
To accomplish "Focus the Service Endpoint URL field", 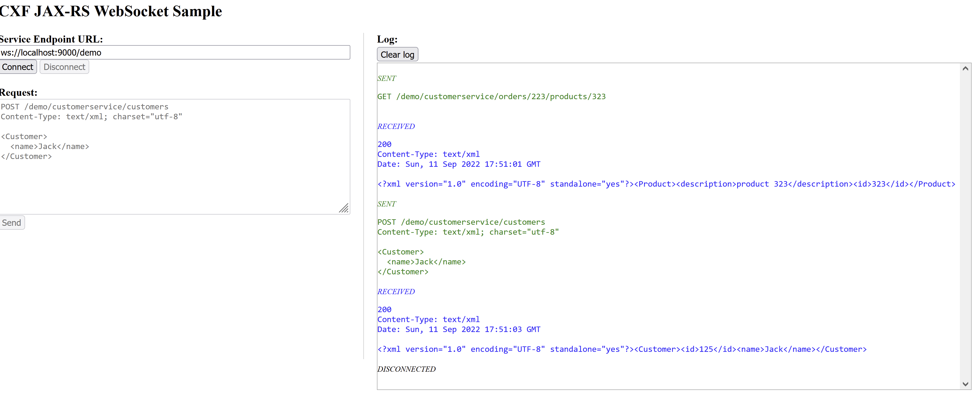I will tap(175, 52).
